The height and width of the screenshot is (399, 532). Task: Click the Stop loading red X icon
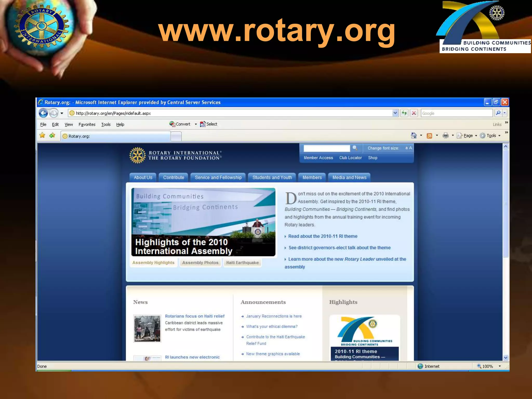tap(414, 113)
